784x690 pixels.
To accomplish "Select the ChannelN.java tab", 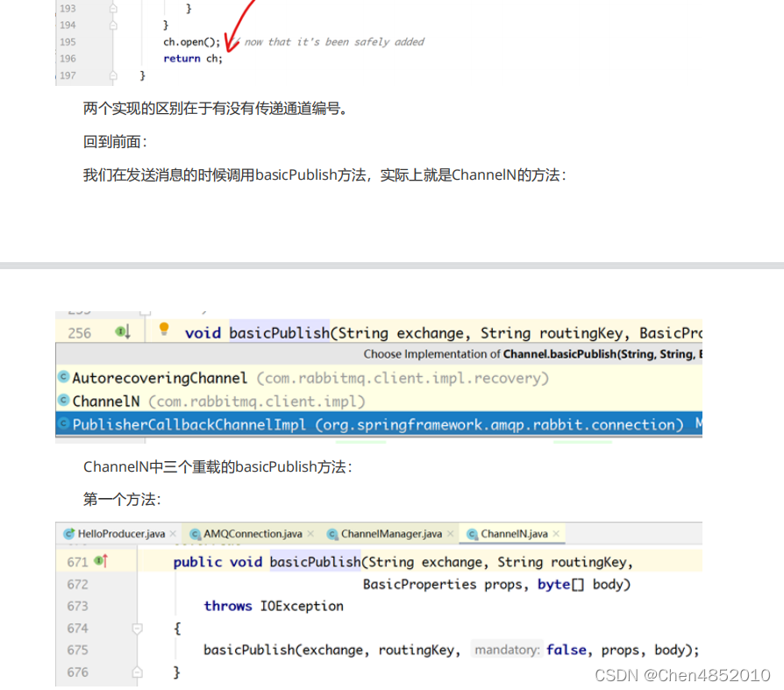I will coord(514,534).
